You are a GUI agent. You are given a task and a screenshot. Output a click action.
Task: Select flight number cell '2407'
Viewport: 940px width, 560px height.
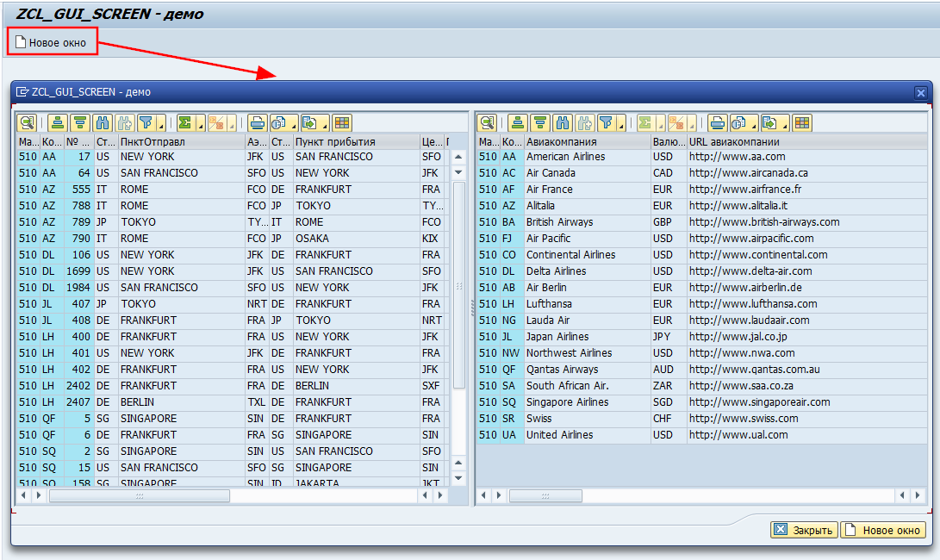[x=78, y=402]
